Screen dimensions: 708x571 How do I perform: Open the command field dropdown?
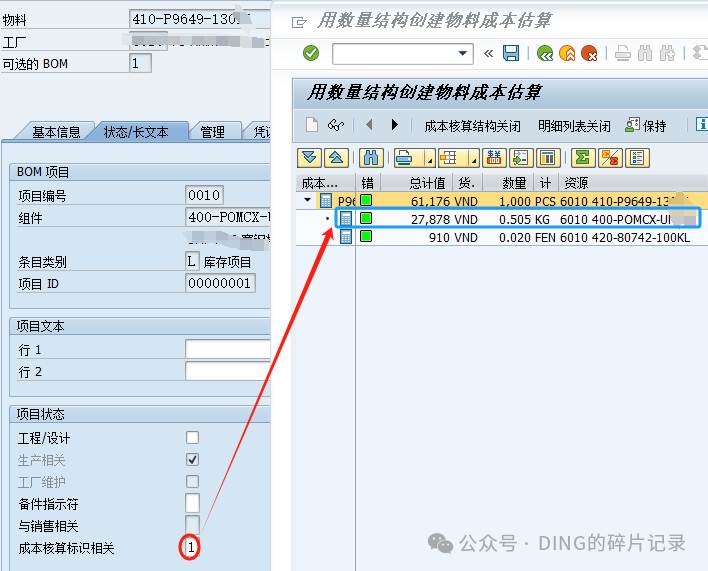462,53
